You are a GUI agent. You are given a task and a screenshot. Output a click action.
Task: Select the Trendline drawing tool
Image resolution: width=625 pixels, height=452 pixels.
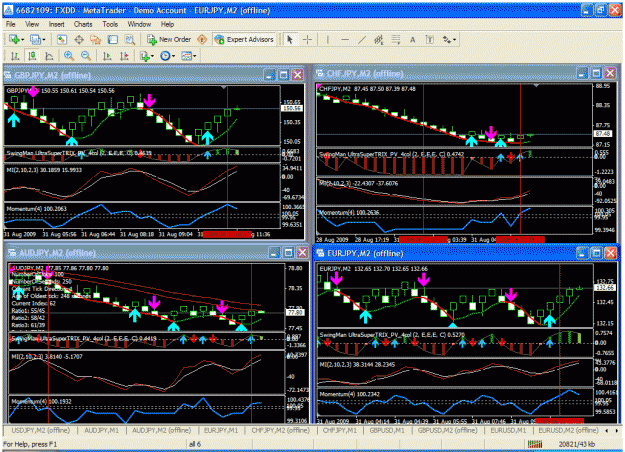pyautogui.click(x=362, y=39)
